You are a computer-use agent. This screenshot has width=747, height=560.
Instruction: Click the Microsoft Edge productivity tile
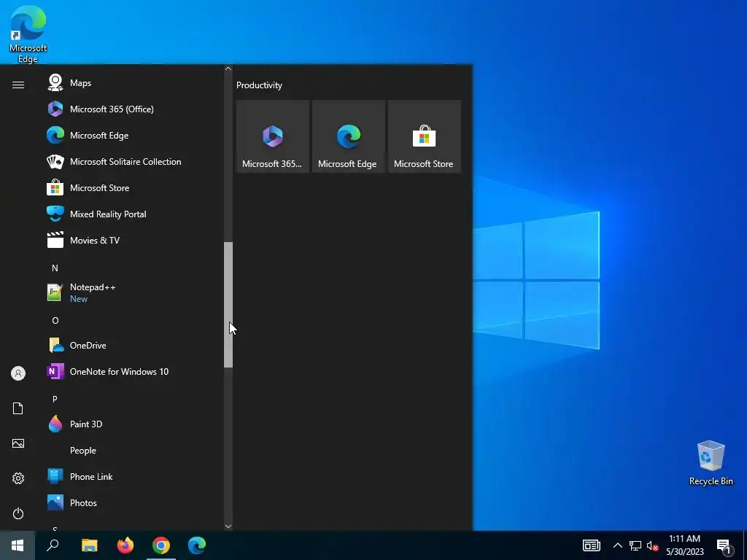click(348, 136)
